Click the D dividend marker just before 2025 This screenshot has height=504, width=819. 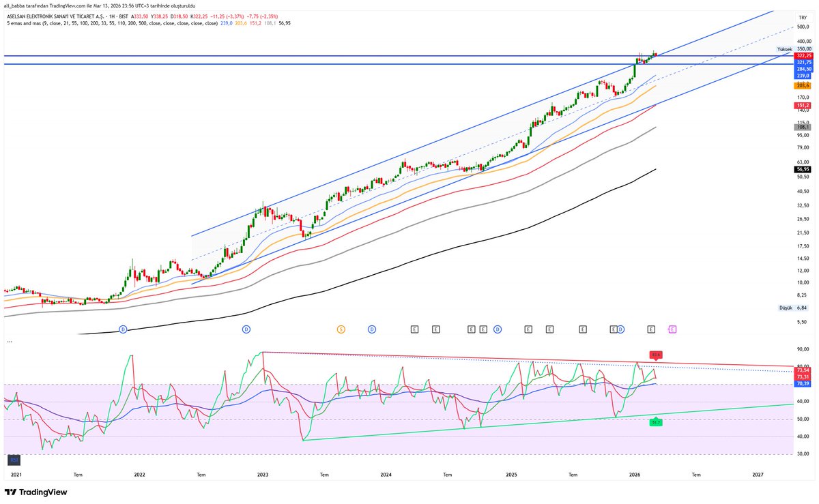pyautogui.click(x=498, y=329)
